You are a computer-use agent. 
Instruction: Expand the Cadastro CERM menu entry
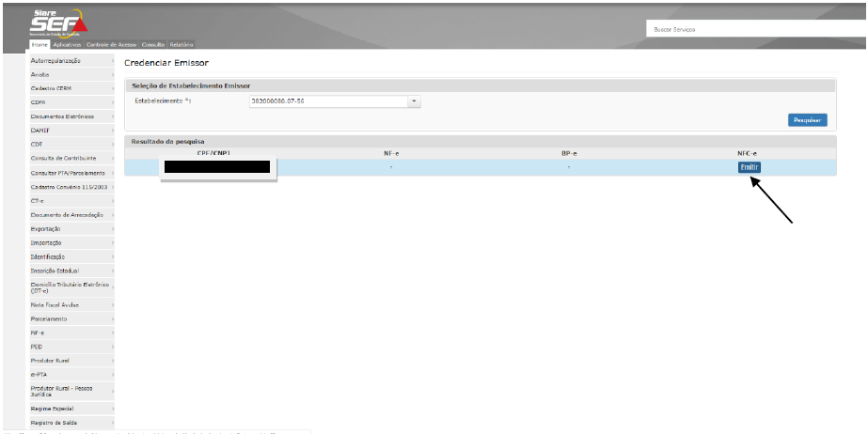(x=71, y=88)
